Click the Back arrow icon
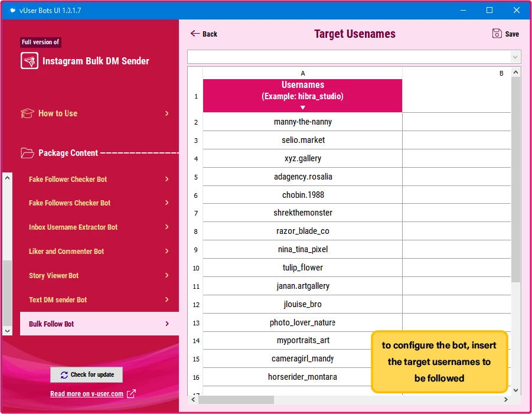 pos(195,33)
